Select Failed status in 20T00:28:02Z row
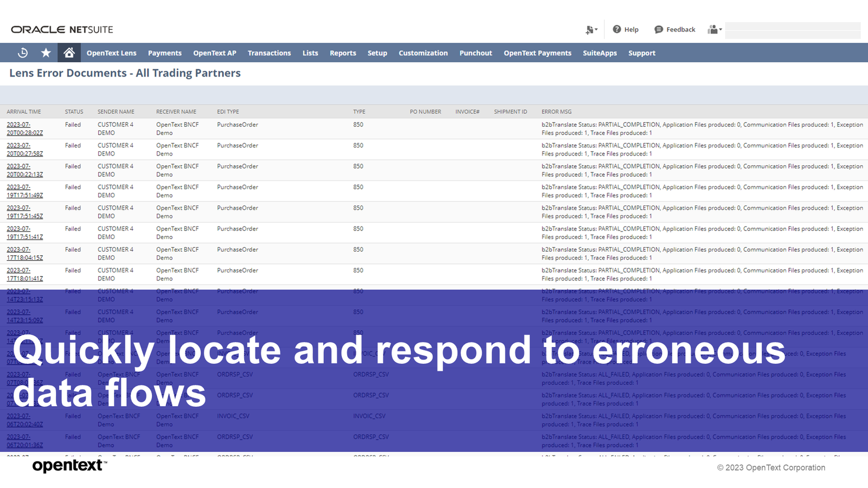The height and width of the screenshot is (488, 868). click(x=73, y=125)
